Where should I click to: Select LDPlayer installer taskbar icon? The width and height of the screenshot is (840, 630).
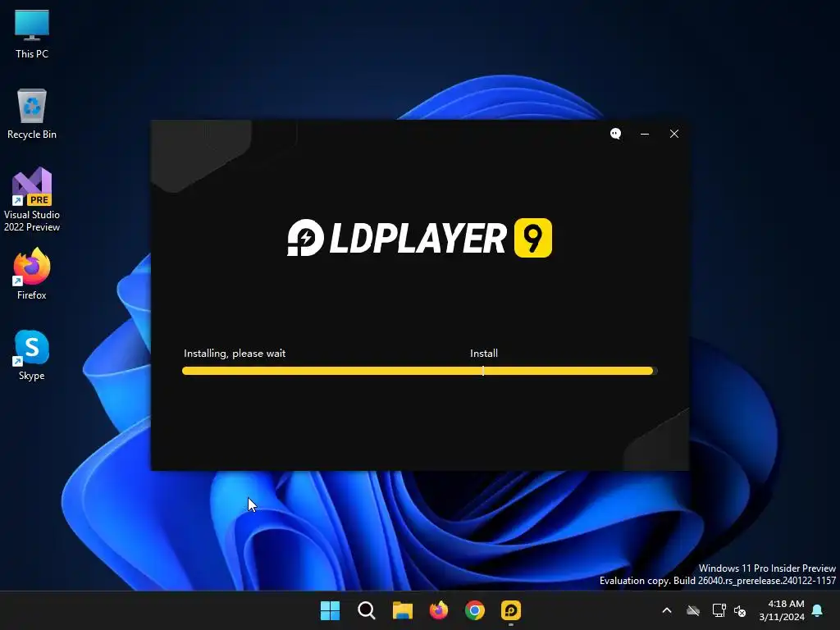(511, 610)
